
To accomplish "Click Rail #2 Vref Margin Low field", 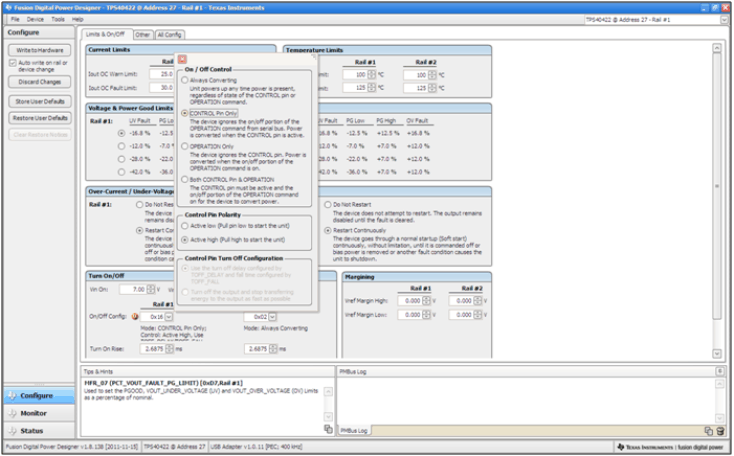I will click(x=461, y=315).
